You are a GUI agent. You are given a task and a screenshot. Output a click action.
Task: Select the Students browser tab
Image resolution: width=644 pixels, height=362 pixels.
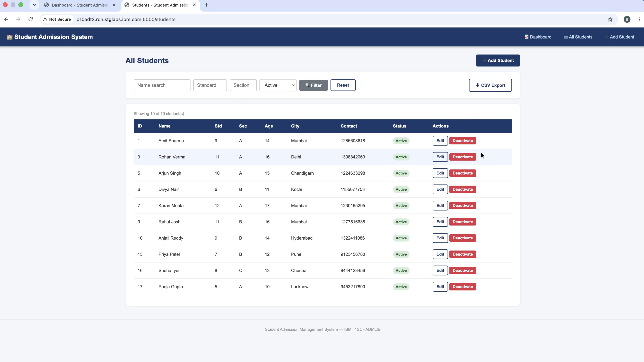tap(160, 5)
